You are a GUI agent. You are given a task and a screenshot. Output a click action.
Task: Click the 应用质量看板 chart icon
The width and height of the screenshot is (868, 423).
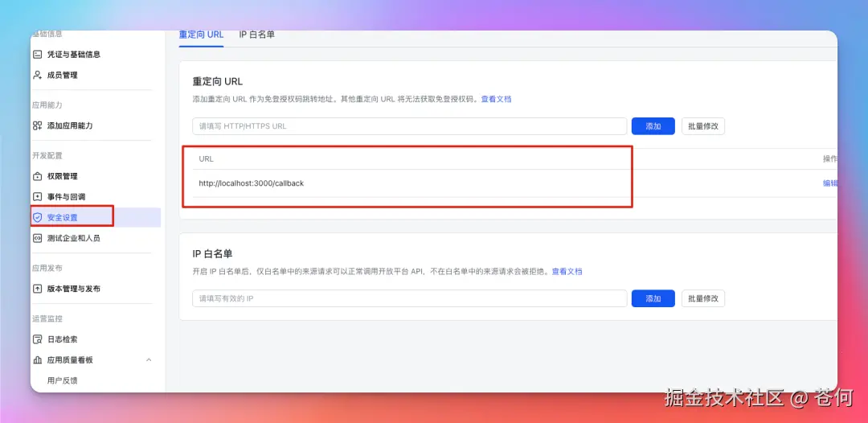coord(38,360)
